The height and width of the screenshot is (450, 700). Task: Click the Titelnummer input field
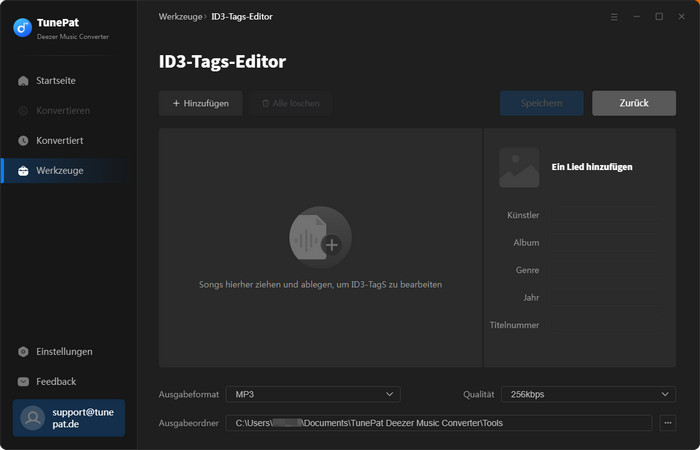click(606, 325)
